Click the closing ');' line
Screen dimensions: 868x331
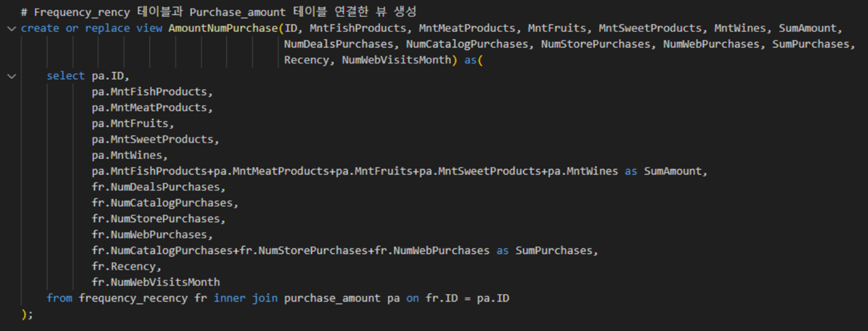[x=27, y=314]
